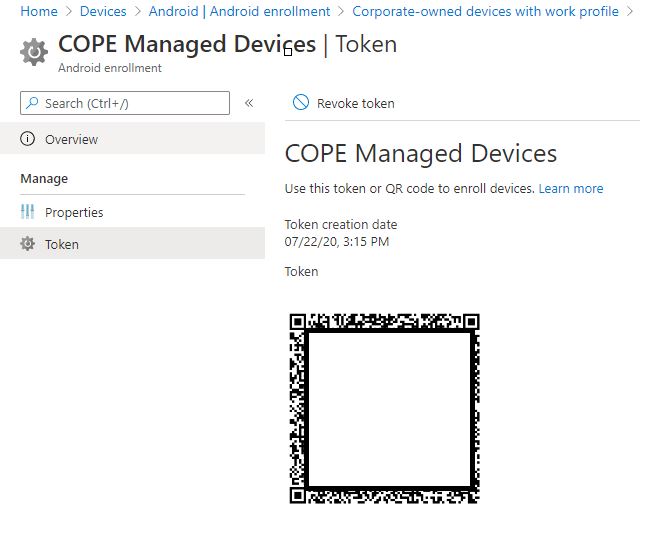Collapse the side menu with double chevron
Screen dimensions: 648x533
tap(249, 103)
